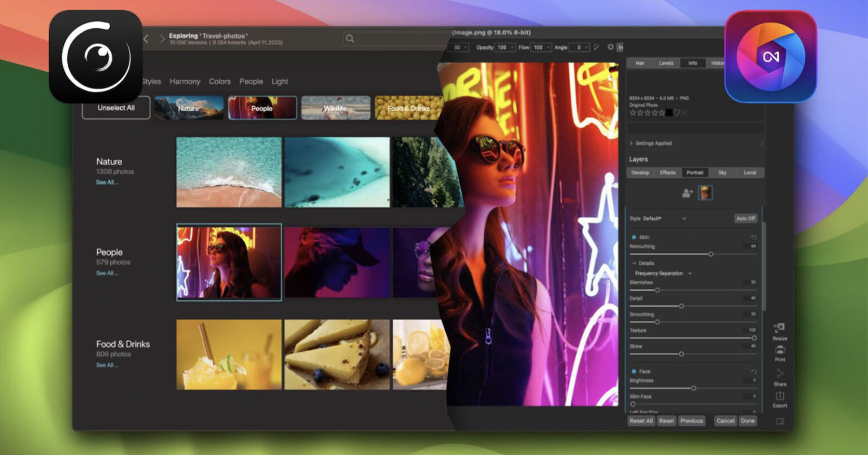868x455 pixels.
Task: Click the brush settings gear icon
Action: (610, 47)
